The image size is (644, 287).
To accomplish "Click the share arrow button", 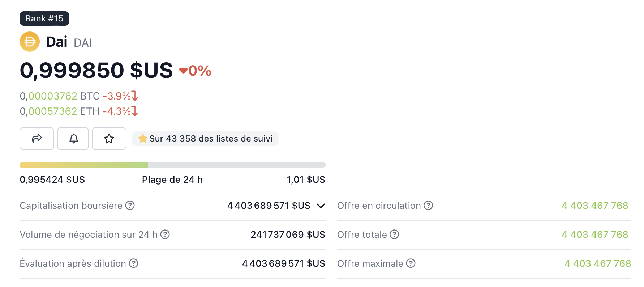I will point(37,139).
